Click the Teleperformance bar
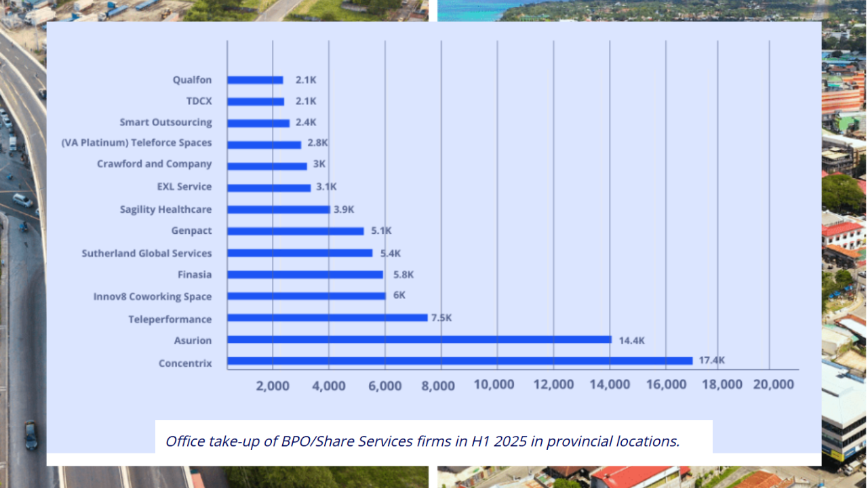 coord(325,319)
